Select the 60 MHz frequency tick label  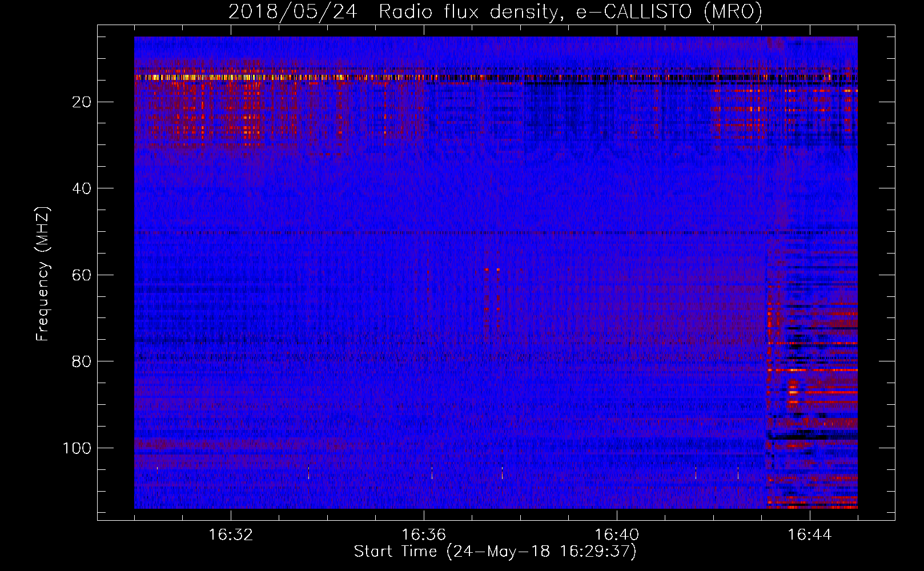tap(82, 275)
